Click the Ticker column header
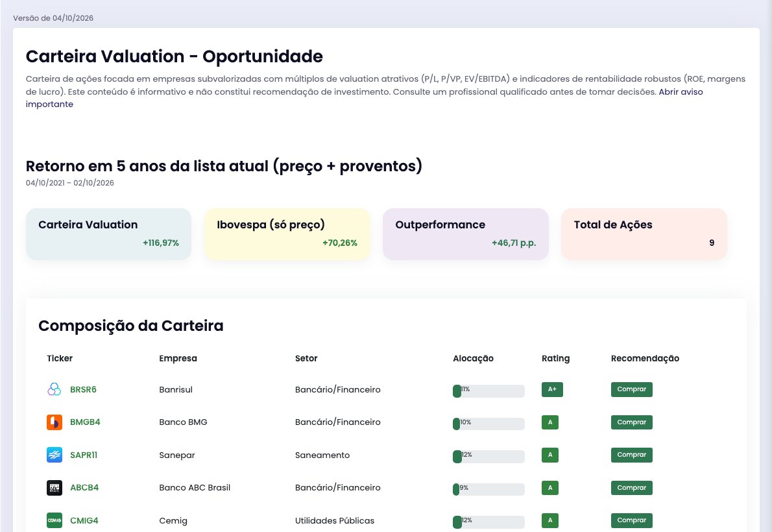772x532 pixels. 60,359
